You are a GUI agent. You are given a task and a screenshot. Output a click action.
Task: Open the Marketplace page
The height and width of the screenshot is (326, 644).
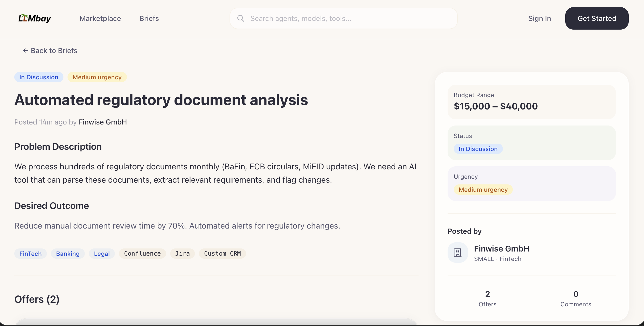coord(100,18)
